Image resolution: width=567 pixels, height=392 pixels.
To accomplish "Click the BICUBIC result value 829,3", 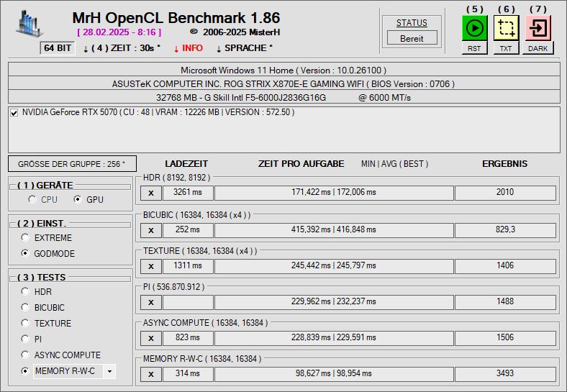I will 505,230.
